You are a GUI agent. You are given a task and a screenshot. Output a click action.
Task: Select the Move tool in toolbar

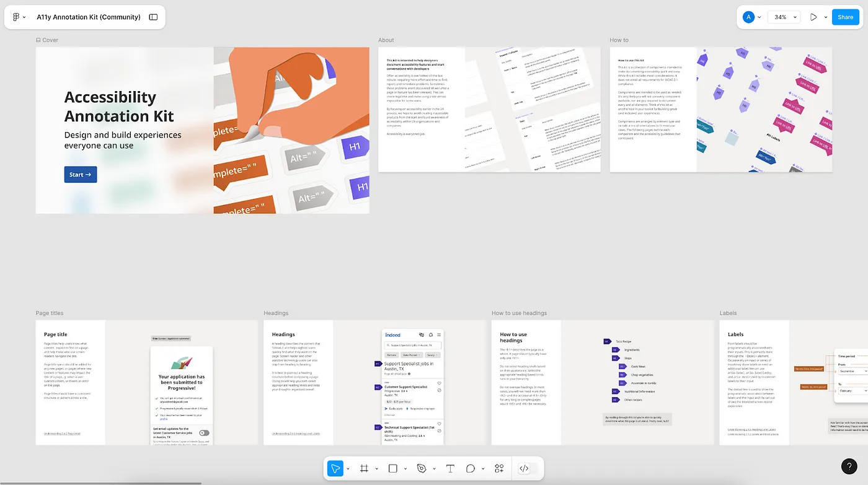pyautogui.click(x=335, y=469)
